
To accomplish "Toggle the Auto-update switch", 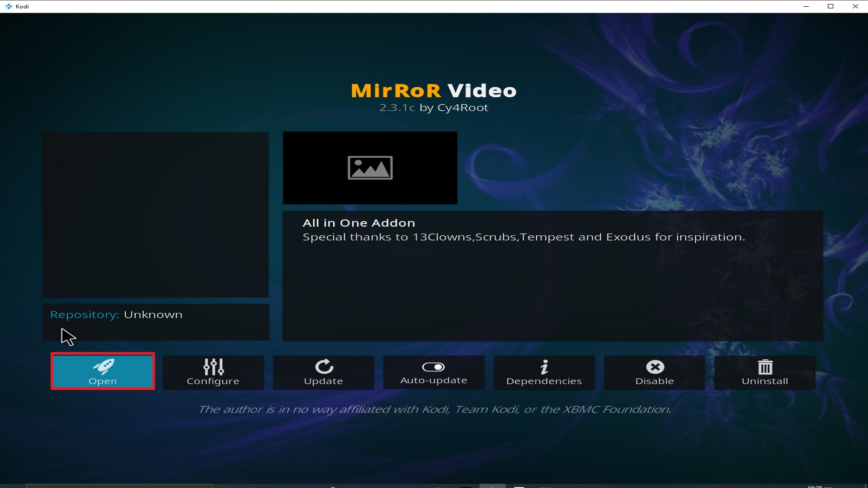I will pyautogui.click(x=434, y=372).
